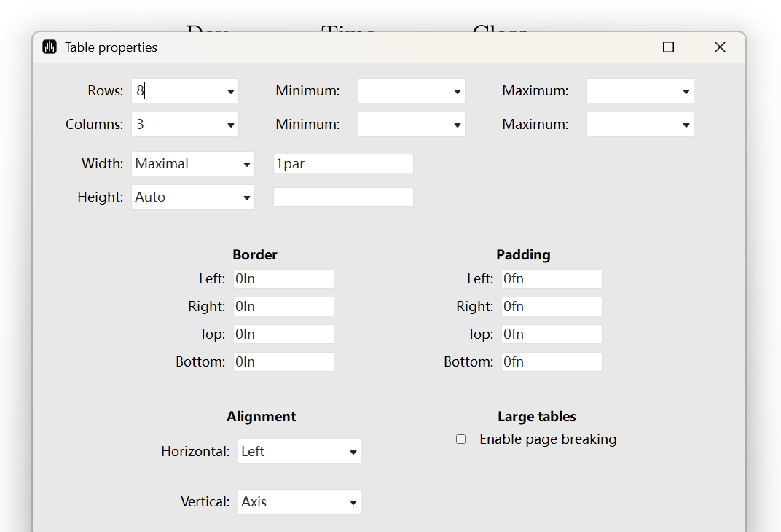
Task: Click the Padding Top input field
Action: [x=552, y=335]
